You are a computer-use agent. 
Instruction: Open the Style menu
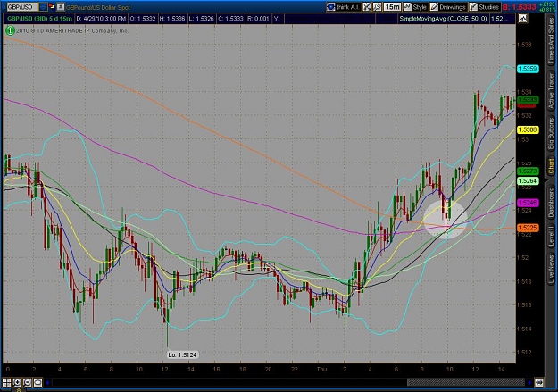pyautogui.click(x=415, y=7)
